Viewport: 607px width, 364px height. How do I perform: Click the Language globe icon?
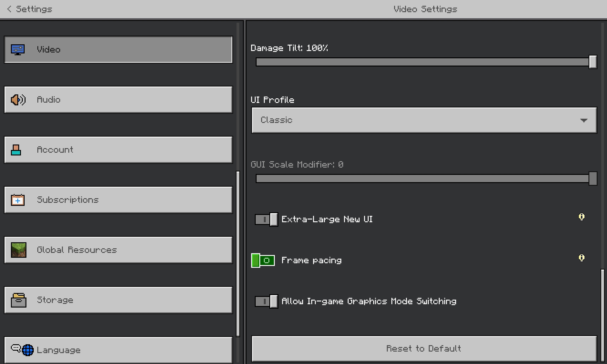28,350
